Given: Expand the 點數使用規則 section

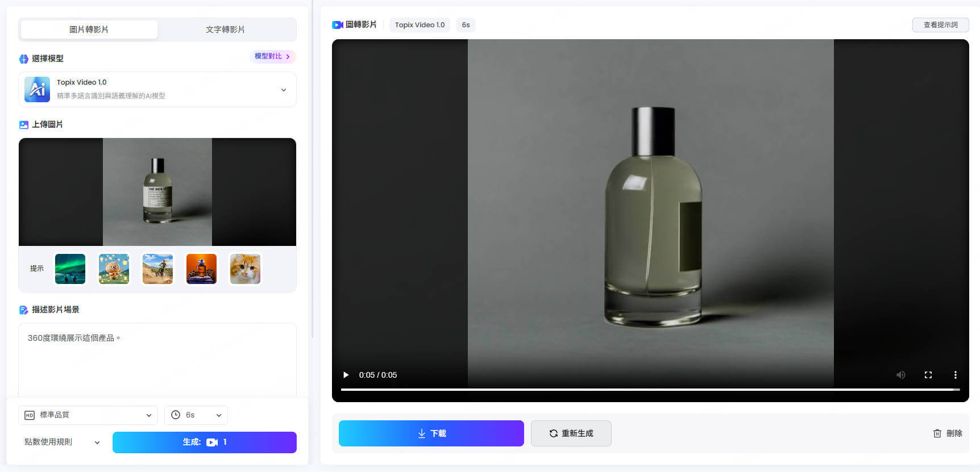Looking at the screenshot, I should point(62,442).
